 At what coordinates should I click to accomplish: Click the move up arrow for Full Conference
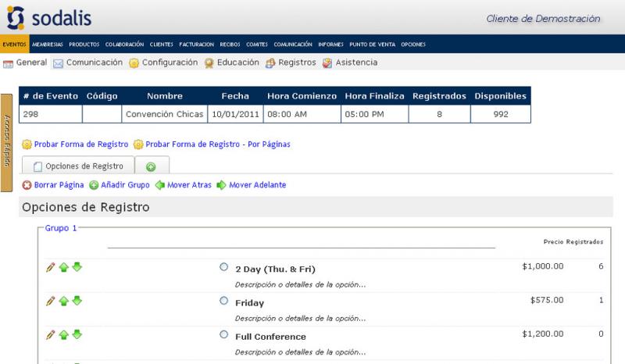tap(64, 334)
